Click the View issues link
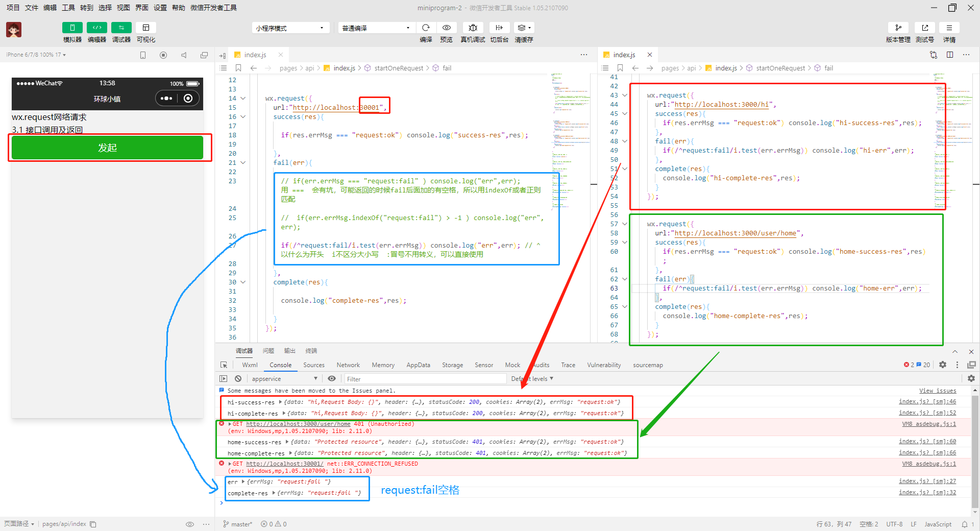This screenshot has height=531, width=980. pyautogui.click(x=938, y=391)
